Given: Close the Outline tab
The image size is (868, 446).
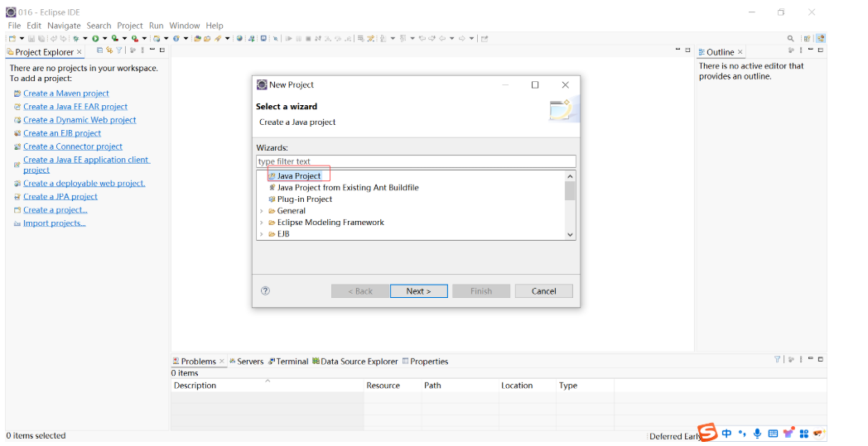Looking at the screenshot, I should coord(740,52).
